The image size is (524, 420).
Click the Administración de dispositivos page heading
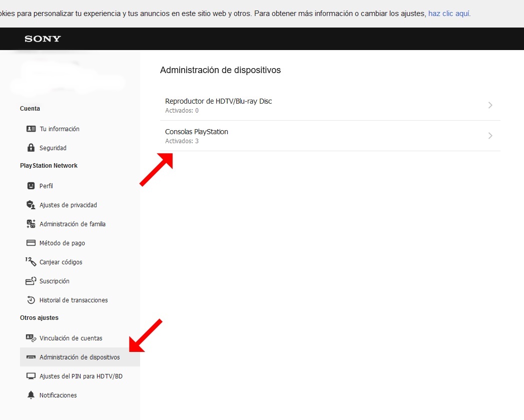[220, 70]
